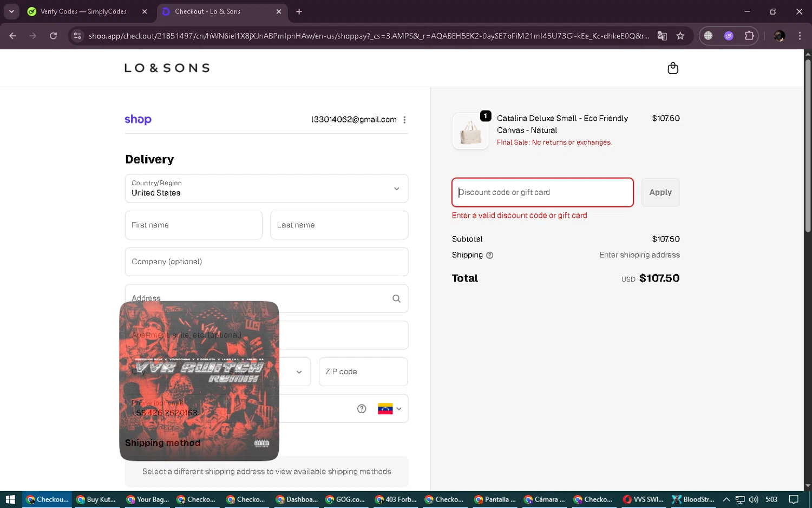Image resolution: width=812 pixels, height=508 pixels.
Task: Open the VVS SWI taskbar window
Action: pyautogui.click(x=644, y=499)
